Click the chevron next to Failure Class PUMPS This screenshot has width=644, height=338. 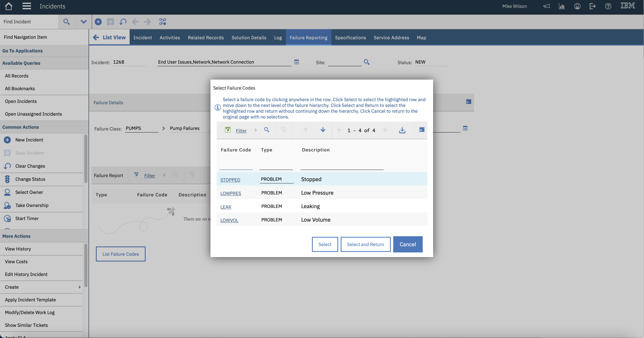(x=164, y=128)
